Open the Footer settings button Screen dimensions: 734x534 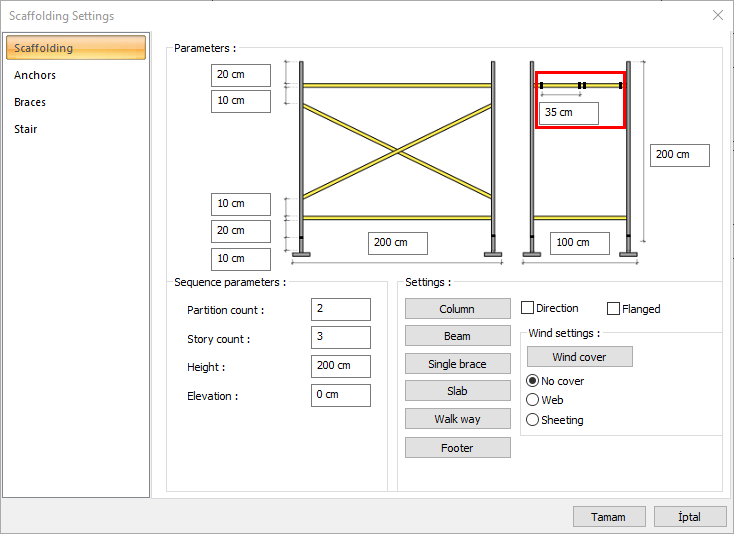457,448
